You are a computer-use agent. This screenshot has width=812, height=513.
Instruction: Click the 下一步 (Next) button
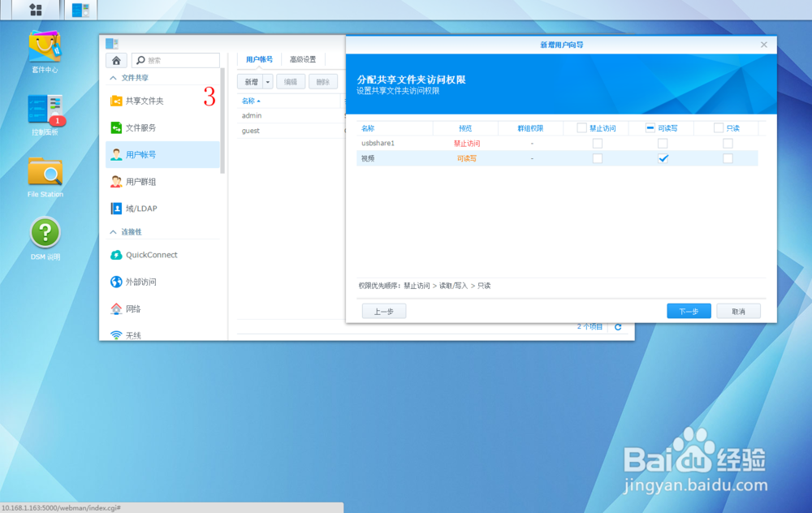click(x=688, y=311)
